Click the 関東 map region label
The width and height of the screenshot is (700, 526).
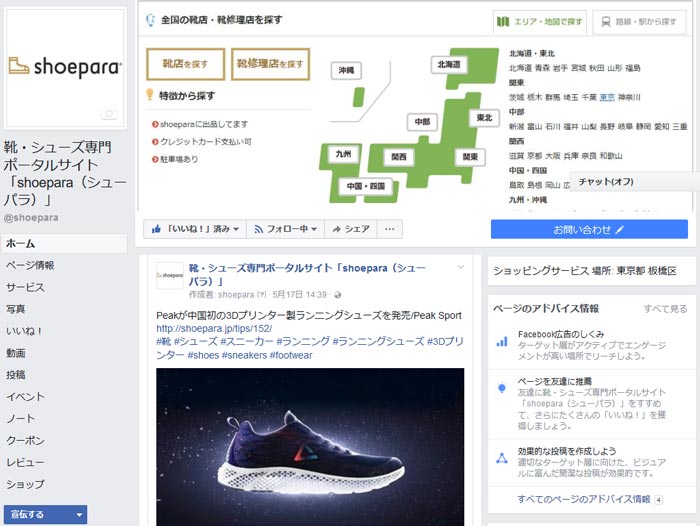(470, 157)
